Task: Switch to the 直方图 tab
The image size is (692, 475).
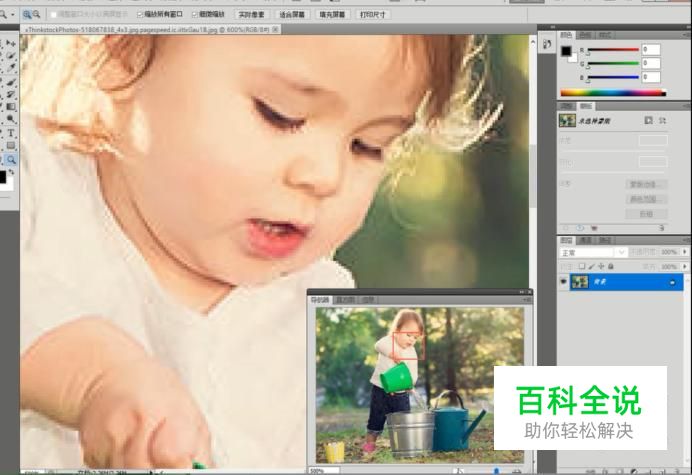Action: 345,300
